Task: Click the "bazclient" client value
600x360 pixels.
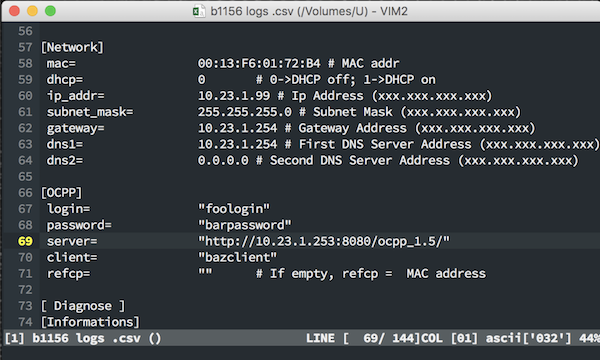Action: [237, 257]
